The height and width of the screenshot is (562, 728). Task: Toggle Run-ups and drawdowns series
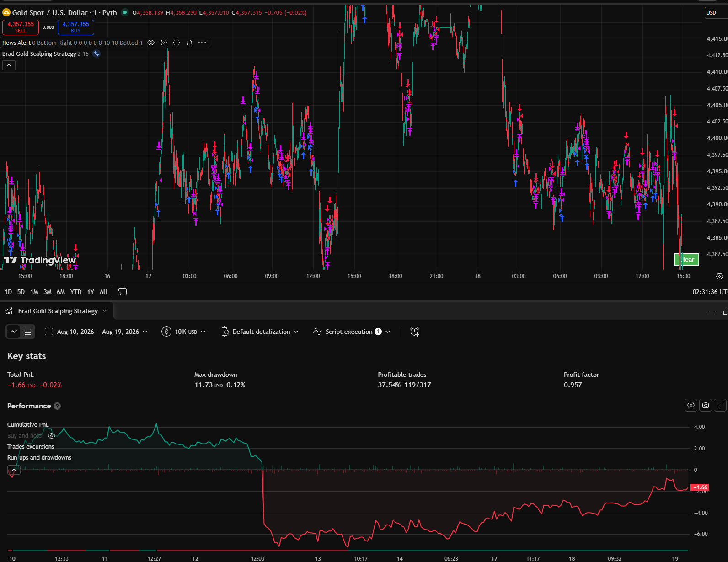tap(39, 458)
